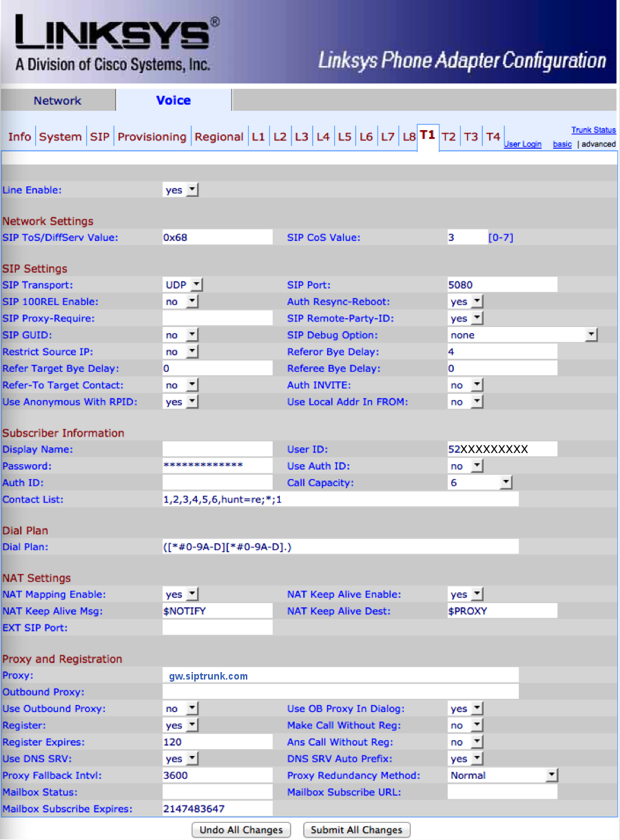The height and width of the screenshot is (840, 620).
Task: Open the Use Outbound Proxy dropdown
Action: (x=181, y=708)
